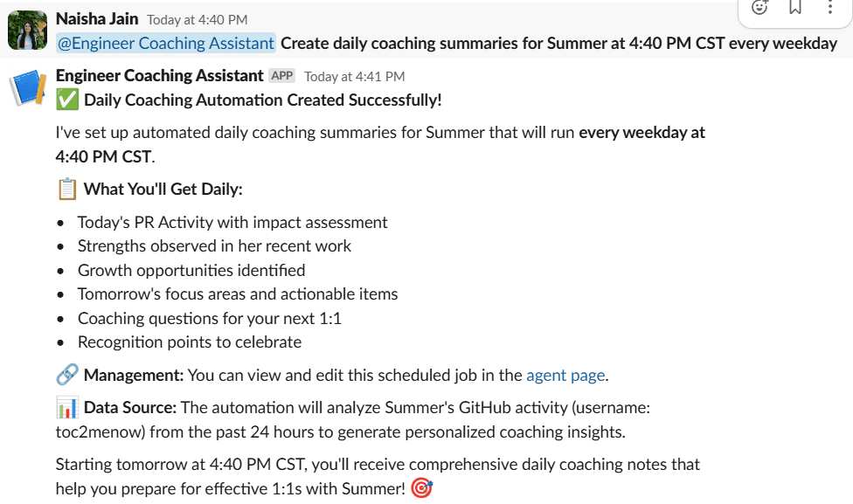Open the 'agent page' link
The image size is (853, 504).
point(565,376)
